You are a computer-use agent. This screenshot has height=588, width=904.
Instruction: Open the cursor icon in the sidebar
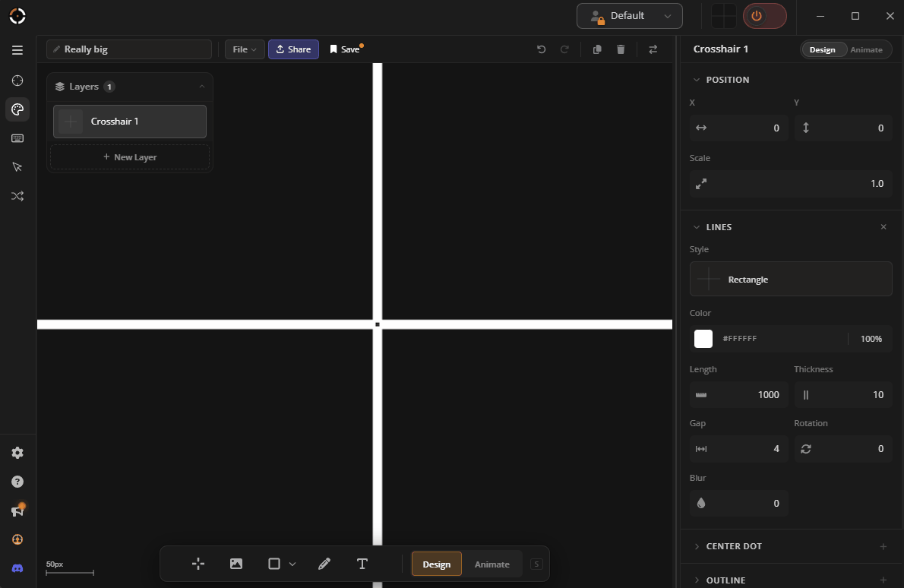[17, 167]
